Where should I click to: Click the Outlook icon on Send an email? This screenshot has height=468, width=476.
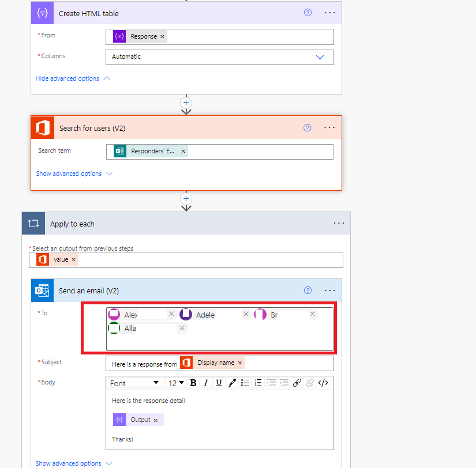[x=42, y=290]
